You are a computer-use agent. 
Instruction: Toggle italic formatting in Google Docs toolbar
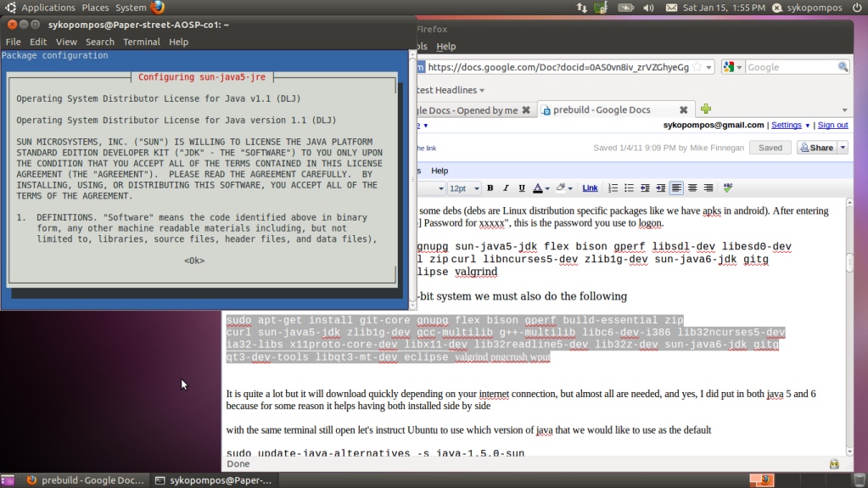[506, 188]
